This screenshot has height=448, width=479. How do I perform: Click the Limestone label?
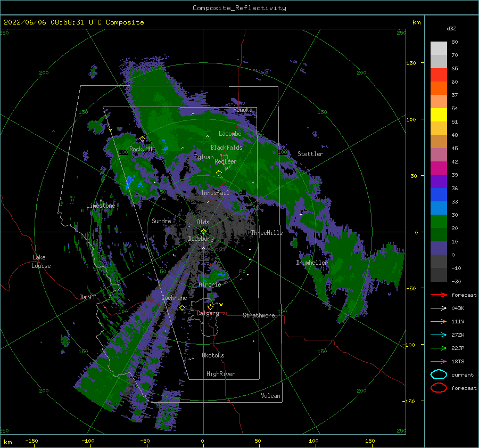point(101,206)
